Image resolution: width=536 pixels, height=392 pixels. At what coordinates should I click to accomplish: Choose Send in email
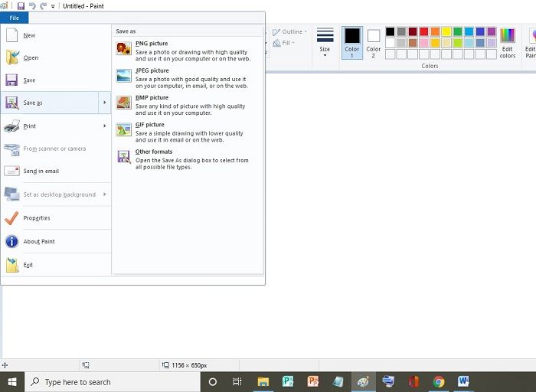coord(56,171)
